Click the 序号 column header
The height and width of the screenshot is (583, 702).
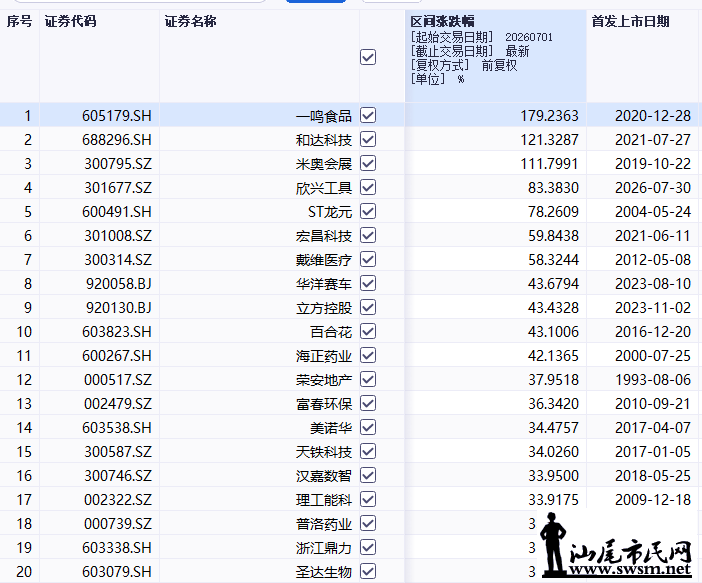[19, 21]
